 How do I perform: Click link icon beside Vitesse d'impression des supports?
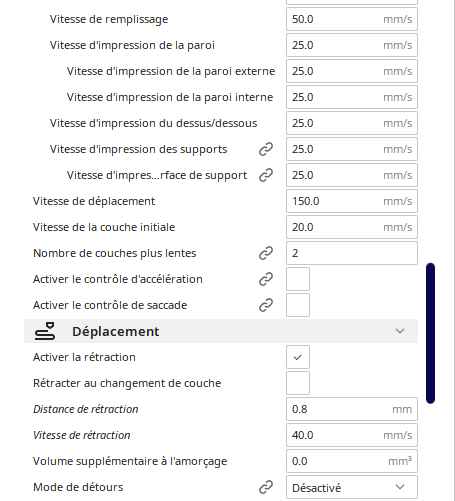click(x=266, y=149)
